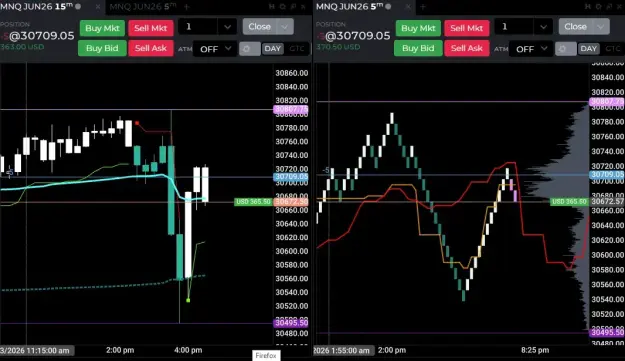Add a new tab in the left window
The image size is (625, 361).
(x=187, y=7)
